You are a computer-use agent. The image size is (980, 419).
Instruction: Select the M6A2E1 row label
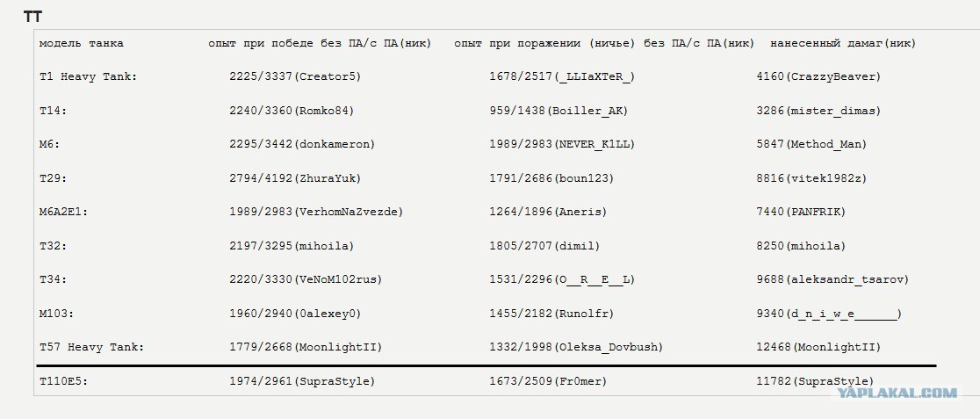point(64,212)
